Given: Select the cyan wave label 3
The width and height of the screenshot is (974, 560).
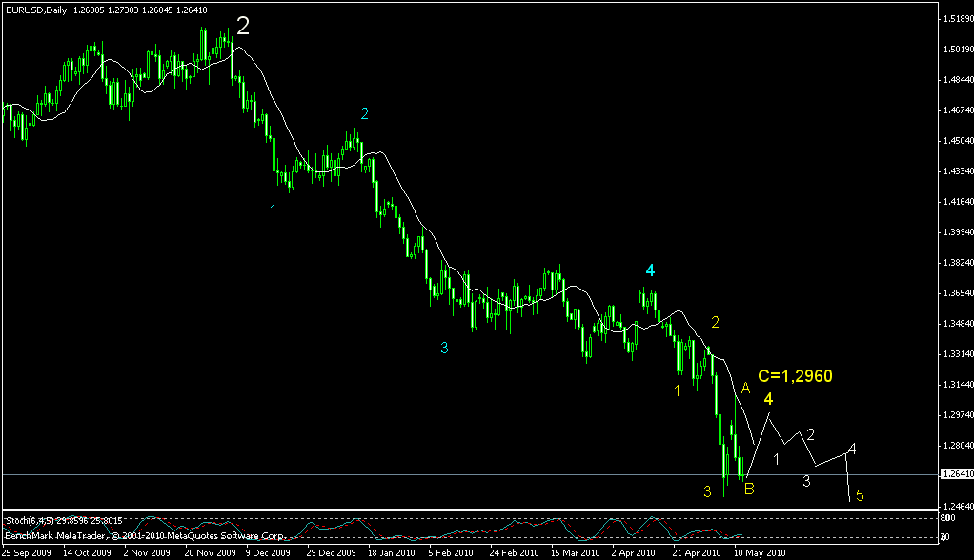Looking at the screenshot, I should (x=444, y=349).
